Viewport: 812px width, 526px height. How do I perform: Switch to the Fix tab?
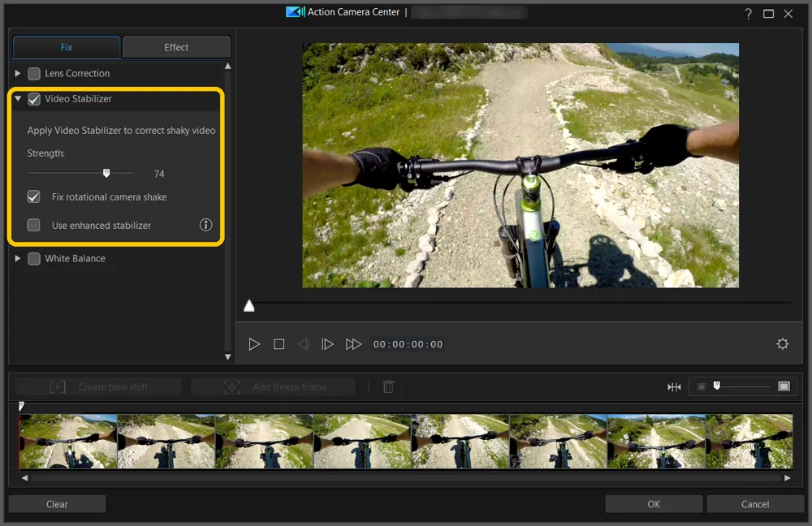67,47
